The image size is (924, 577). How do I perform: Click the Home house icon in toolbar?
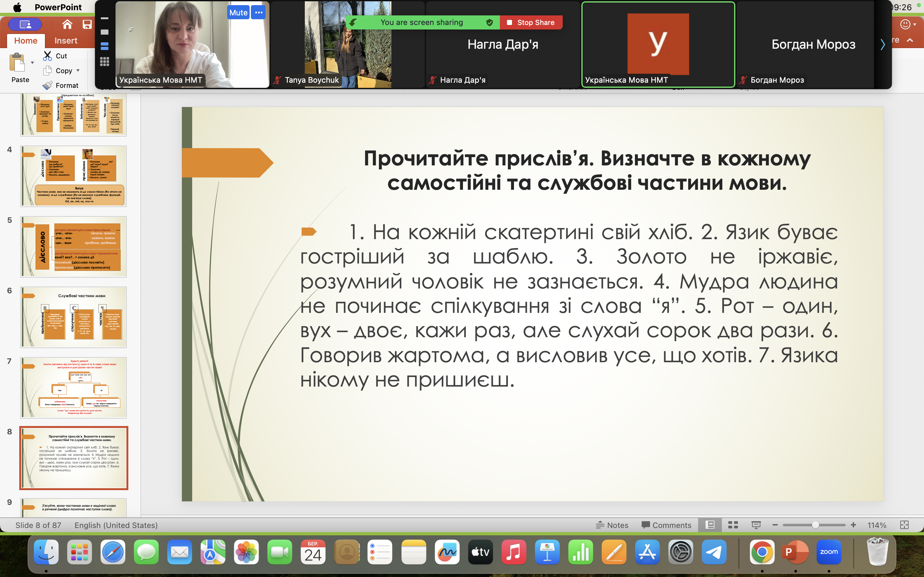67,24
